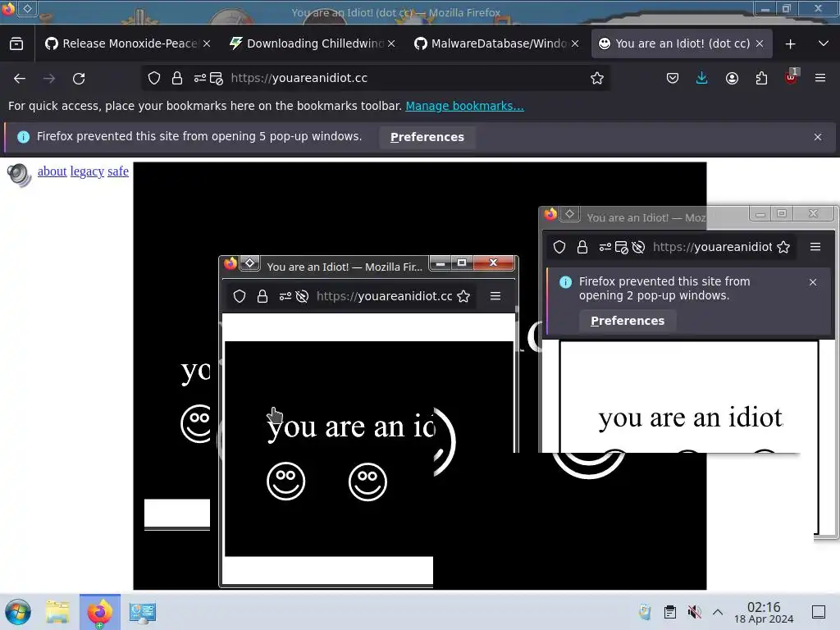This screenshot has height=630, width=840.
Task: Show site security lock info in main window
Action: 177,78
